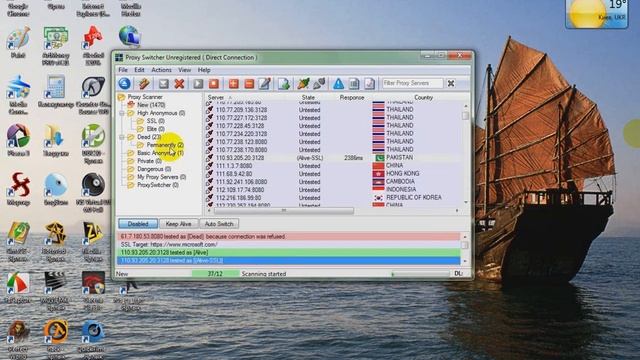640x360 pixels.
Task: Click the document with green arrow icon
Action: [x=284, y=84]
